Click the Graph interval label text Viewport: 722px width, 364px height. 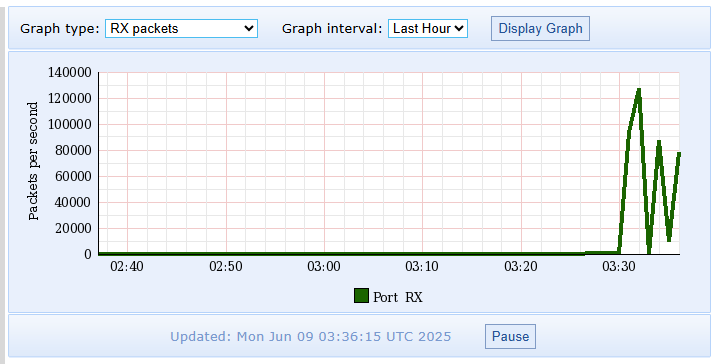pos(332,29)
